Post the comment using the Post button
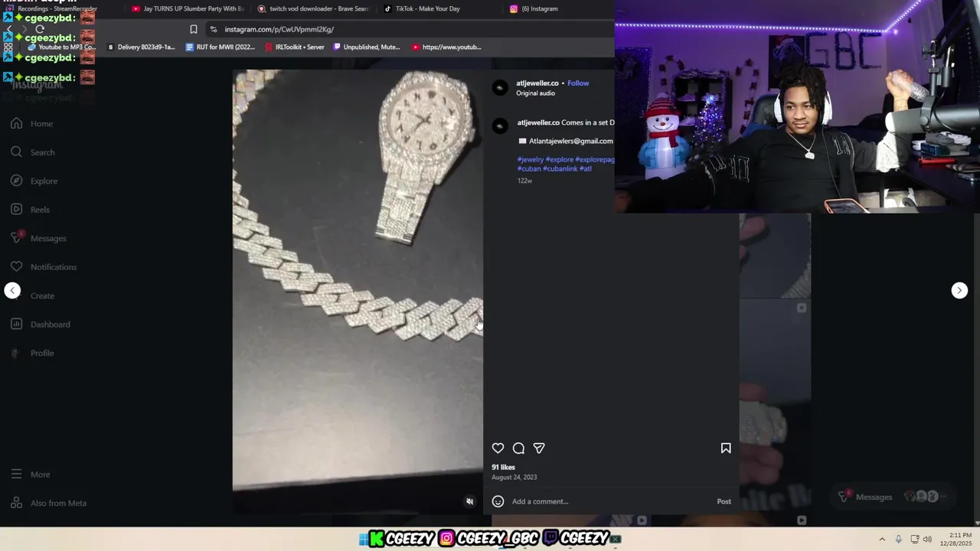The height and width of the screenshot is (551, 980). (724, 501)
